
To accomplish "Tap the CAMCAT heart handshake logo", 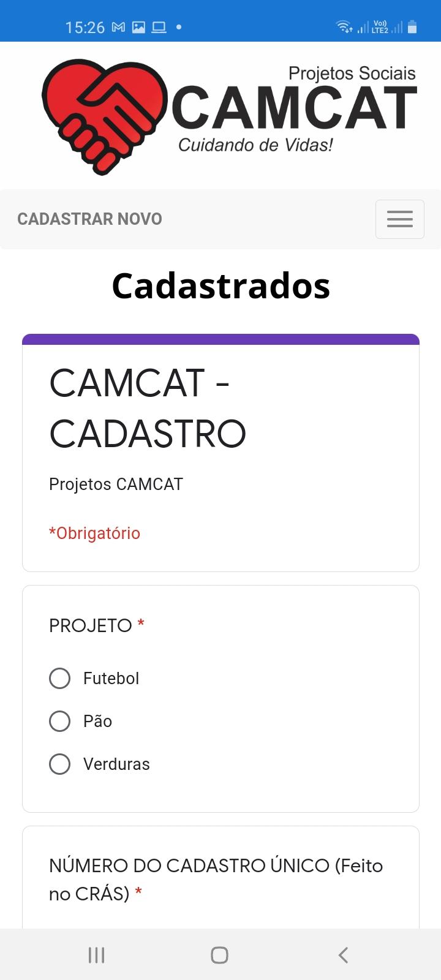I will 104,116.
